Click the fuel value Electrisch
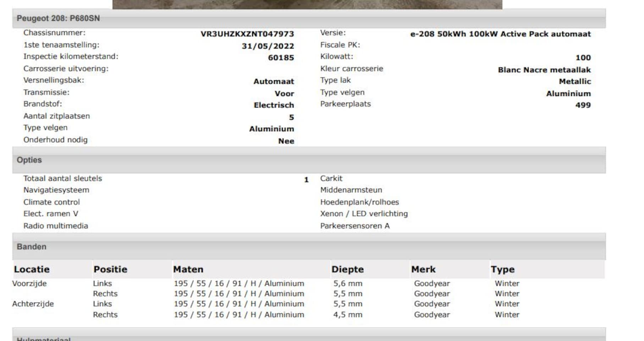 click(274, 105)
